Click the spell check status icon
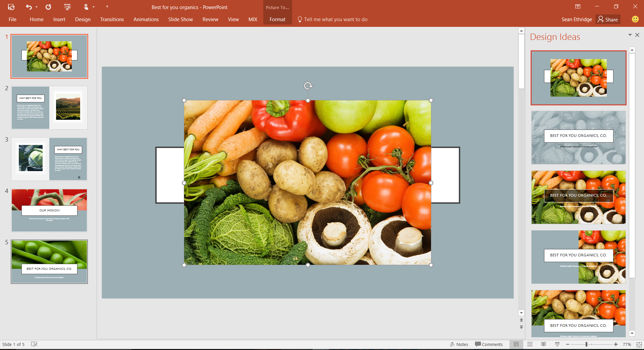This screenshot has width=644, height=350. pyautogui.click(x=34, y=344)
